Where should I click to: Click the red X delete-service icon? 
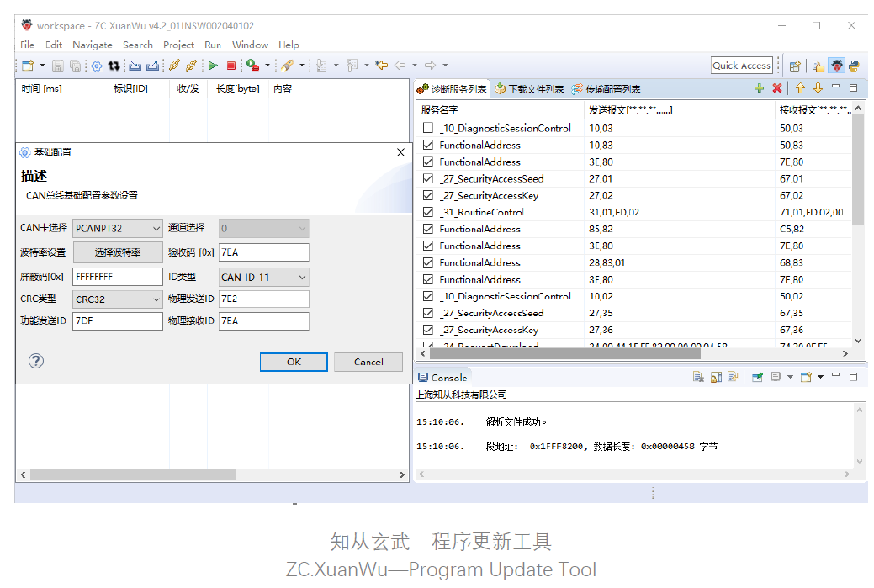click(x=777, y=88)
